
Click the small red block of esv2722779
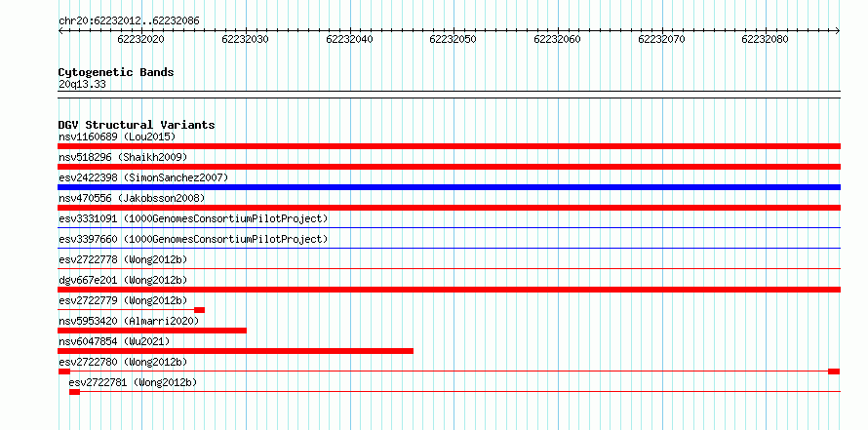pos(199,310)
